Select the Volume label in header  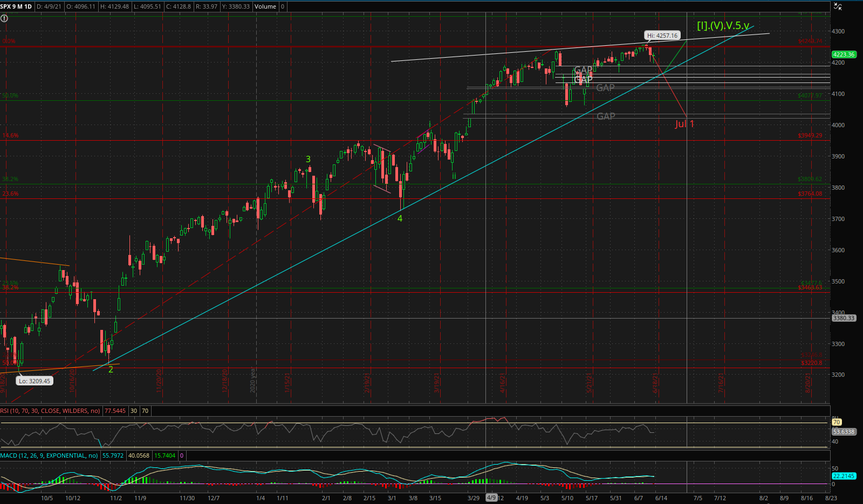[x=265, y=6]
